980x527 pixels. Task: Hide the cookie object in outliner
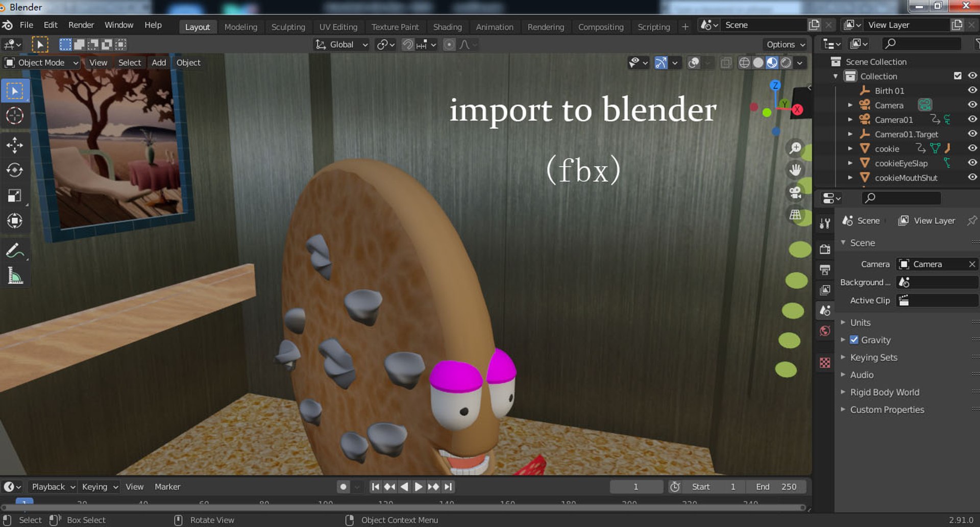point(972,148)
